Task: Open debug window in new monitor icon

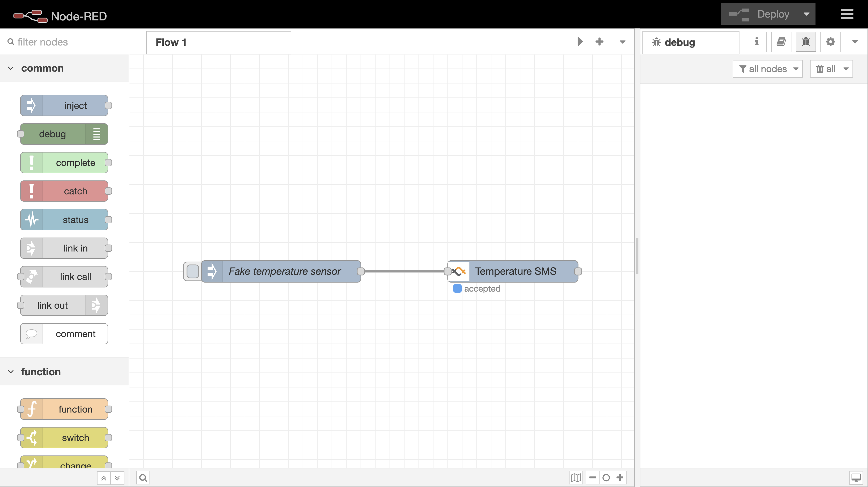Action: (856, 478)
